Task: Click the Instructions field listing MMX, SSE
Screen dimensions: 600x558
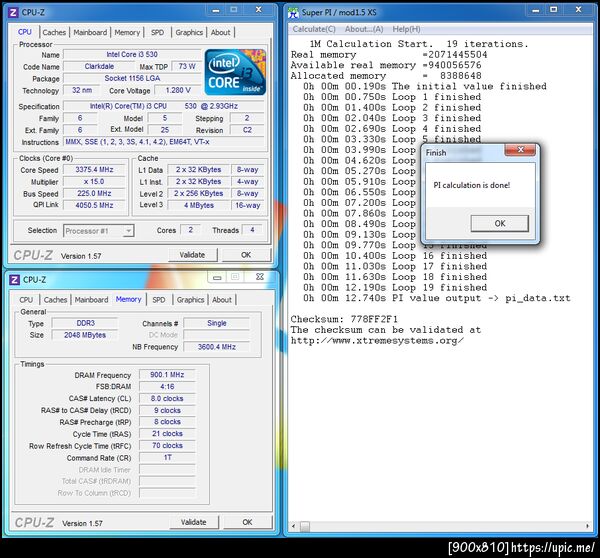Action: click(164, 142)
